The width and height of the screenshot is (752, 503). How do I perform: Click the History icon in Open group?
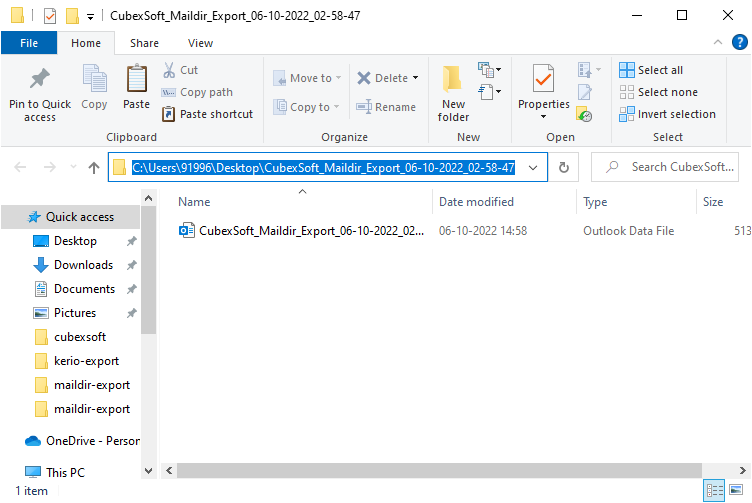584,115
